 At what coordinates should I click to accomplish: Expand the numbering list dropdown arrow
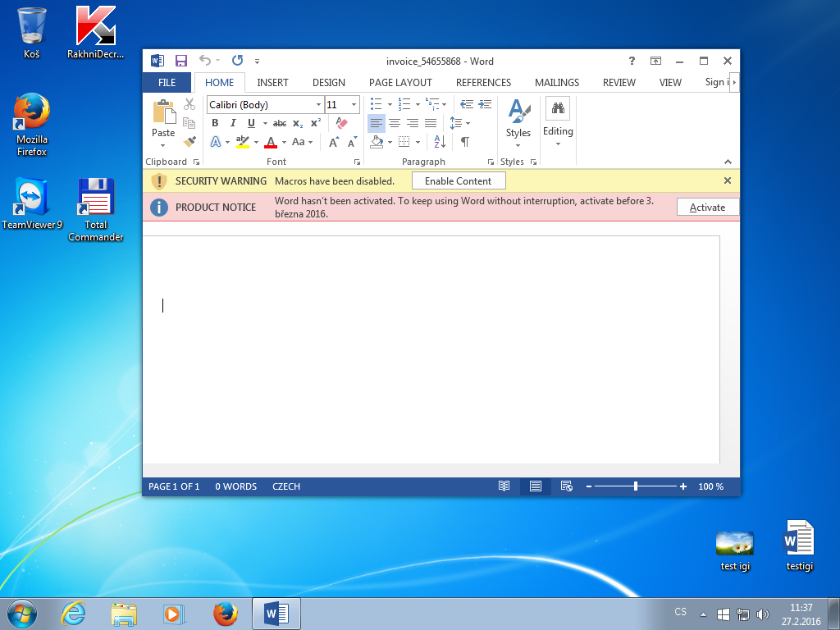coord(418,104)
